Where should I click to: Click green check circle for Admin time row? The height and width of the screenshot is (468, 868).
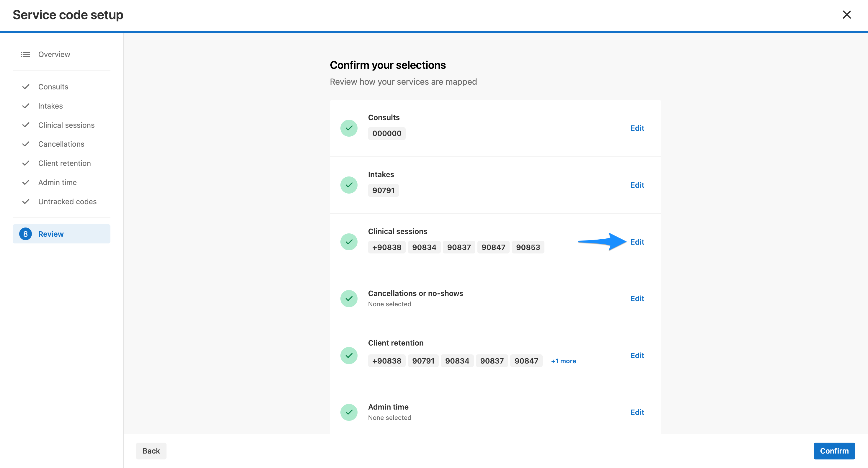point(349,412)
